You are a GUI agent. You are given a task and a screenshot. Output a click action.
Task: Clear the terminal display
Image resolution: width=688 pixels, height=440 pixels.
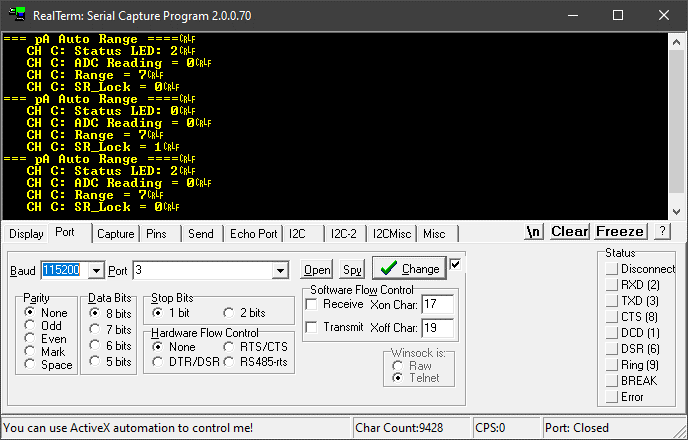click(x=570, y=231)
